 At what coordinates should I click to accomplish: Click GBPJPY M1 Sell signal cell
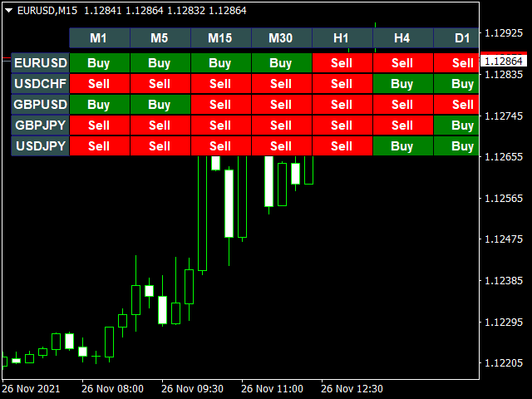pyautogui.click(x=100, y=126)
